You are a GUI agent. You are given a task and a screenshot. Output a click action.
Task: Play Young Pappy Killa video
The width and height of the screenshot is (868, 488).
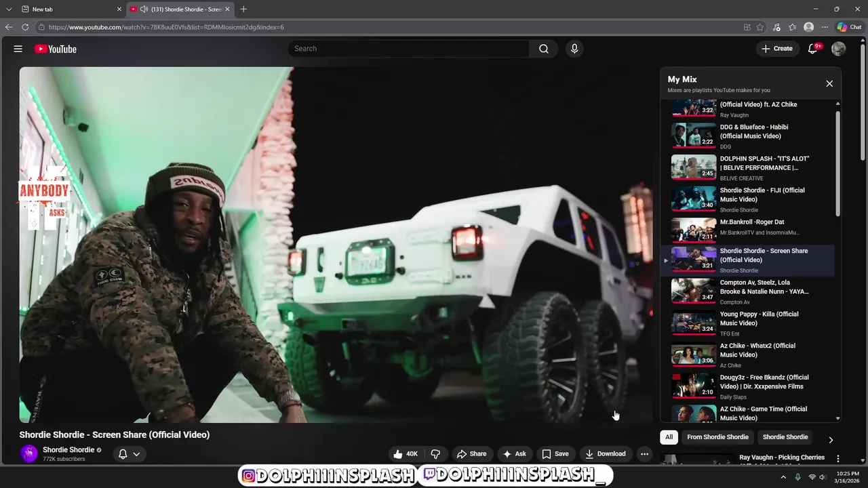748,323
